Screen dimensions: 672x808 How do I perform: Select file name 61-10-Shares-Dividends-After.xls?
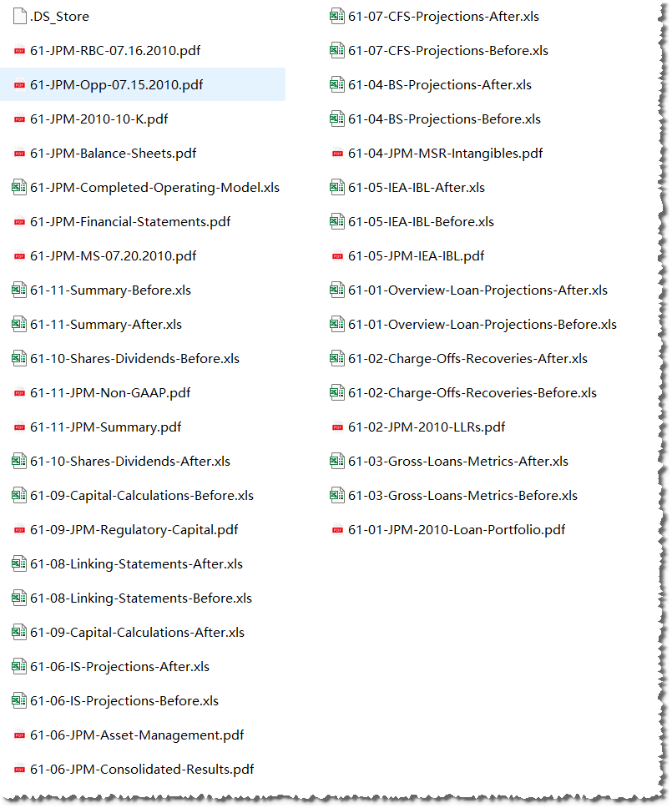tap(130, 462)
